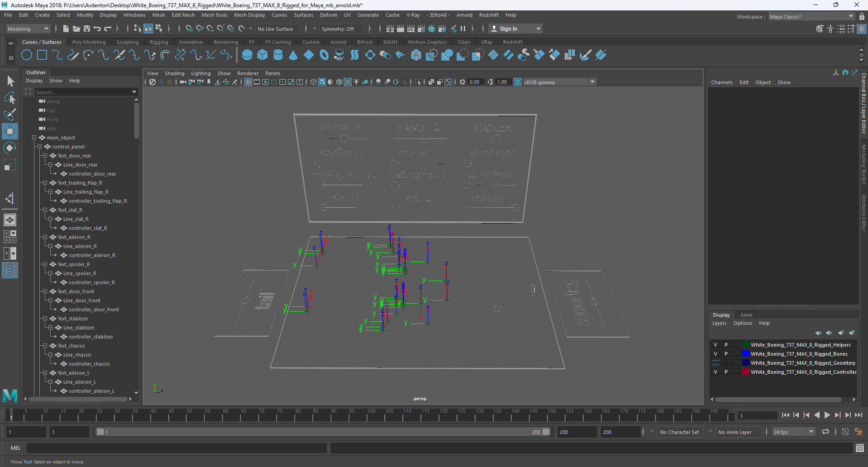Toggle loop playback mode button
868x467 pixels.
pos(826,432)
